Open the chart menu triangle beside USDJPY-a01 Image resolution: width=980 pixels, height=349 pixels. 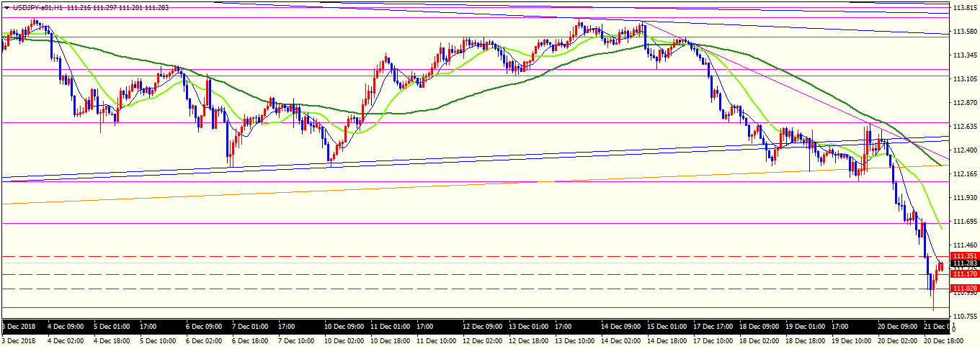6,7
